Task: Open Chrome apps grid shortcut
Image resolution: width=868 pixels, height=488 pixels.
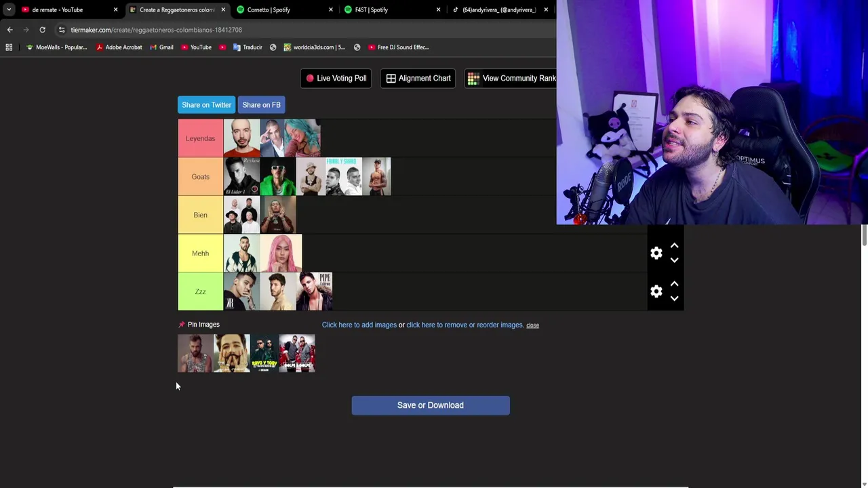Action: tap(9, 47)
